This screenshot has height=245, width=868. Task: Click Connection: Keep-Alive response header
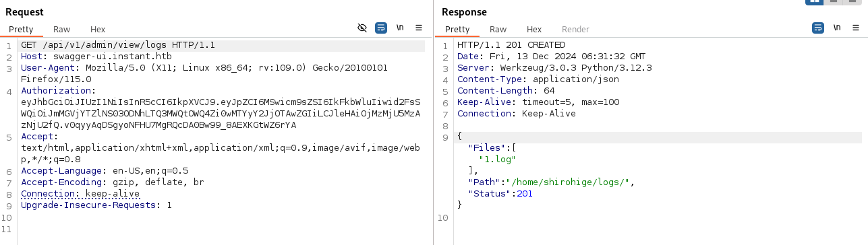click(x=517, y=114)
